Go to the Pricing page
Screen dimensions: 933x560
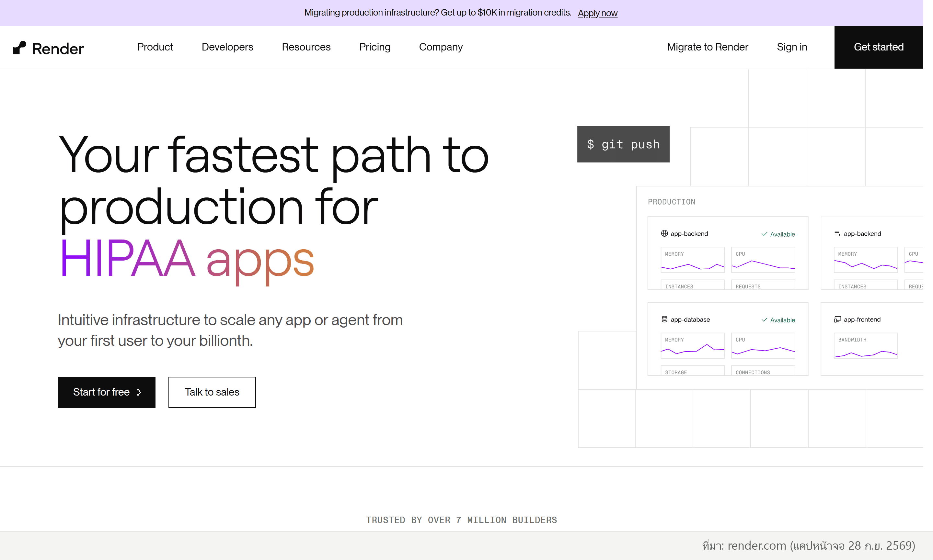pos(374,47)
